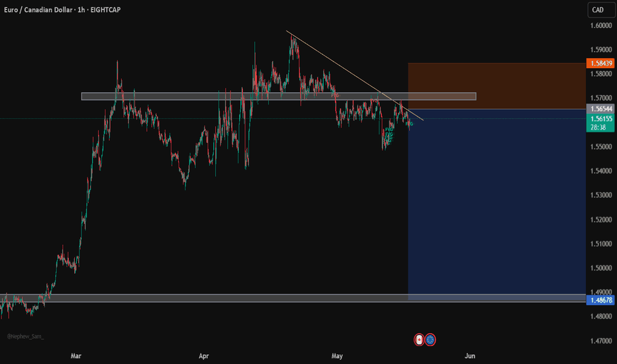Click the 1.57000 price axis label
Screen dimensions: 617x364
pyautogui.click(x=601, y=98)
